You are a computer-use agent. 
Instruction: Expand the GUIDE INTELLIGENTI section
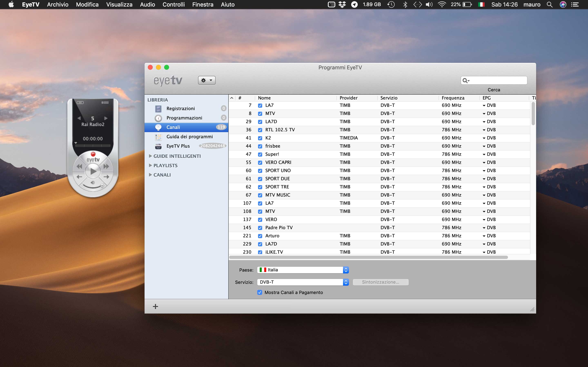pyautogui.click(x=150, y=156)
